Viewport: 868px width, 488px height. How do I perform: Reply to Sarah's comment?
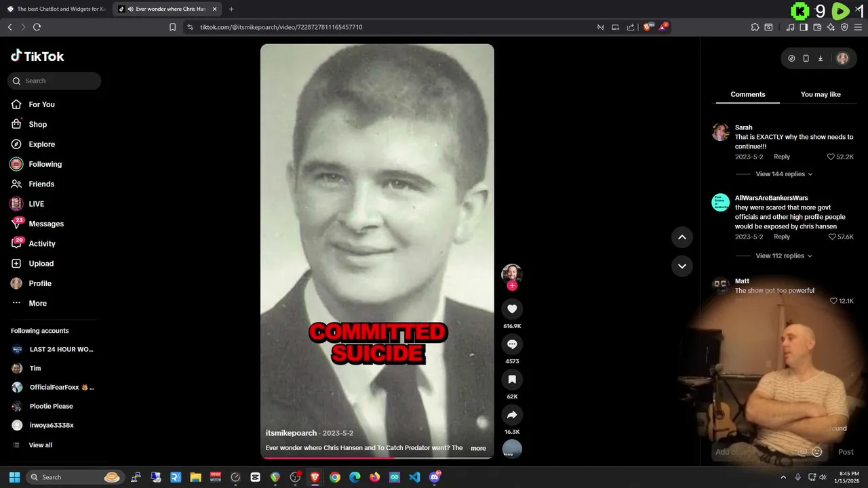pyautogui.click(x=782, y=157)
